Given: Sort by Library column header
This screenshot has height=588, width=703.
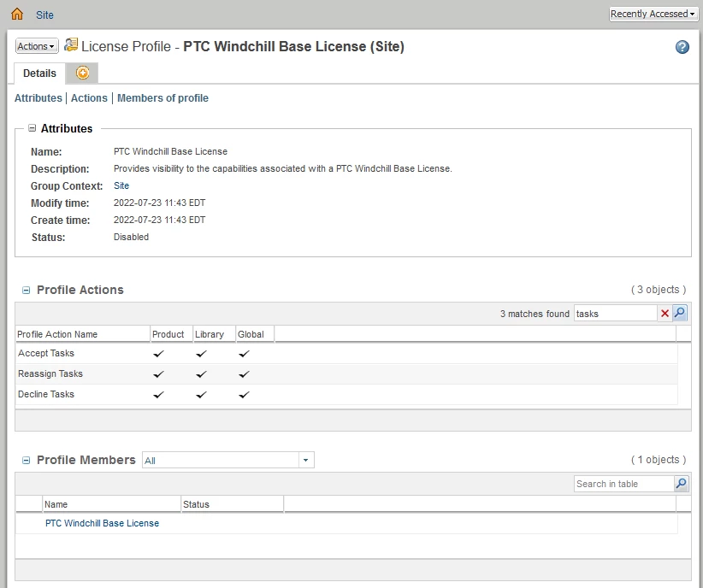Looking at the screenshot, I should click(x=214, y=334).
